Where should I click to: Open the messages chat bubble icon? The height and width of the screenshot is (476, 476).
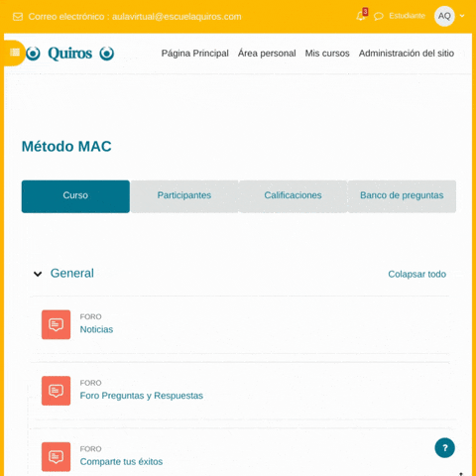pyautogui.click(x=379, y=16)
